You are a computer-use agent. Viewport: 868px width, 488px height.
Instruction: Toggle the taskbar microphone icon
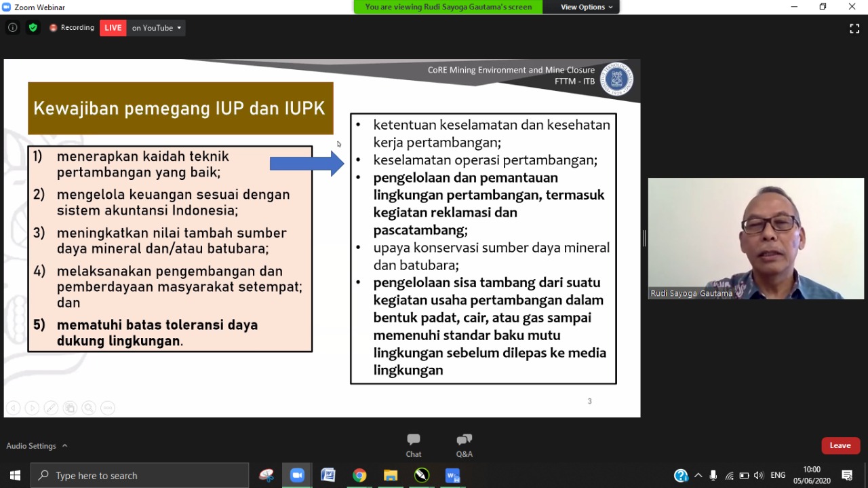coord(713,475)
